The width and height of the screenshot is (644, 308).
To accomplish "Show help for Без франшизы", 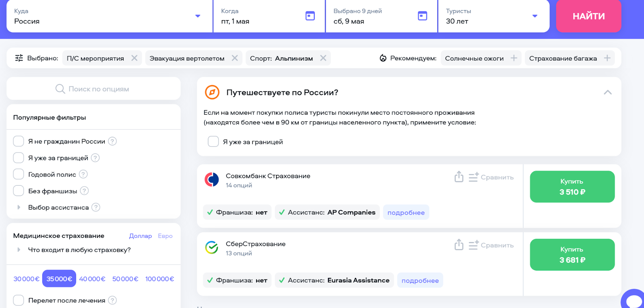I will 84,191.
